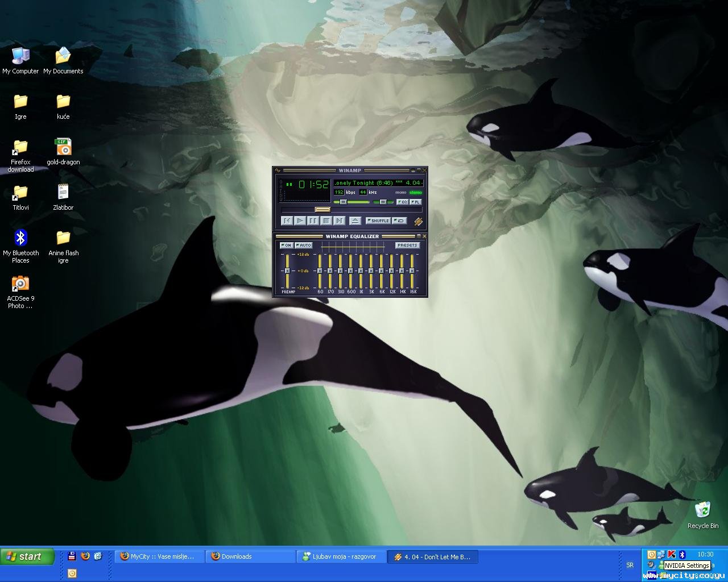The image size is (728, 582).
Task: Select the Firefox download shortcut
Action: click(20, 156)
